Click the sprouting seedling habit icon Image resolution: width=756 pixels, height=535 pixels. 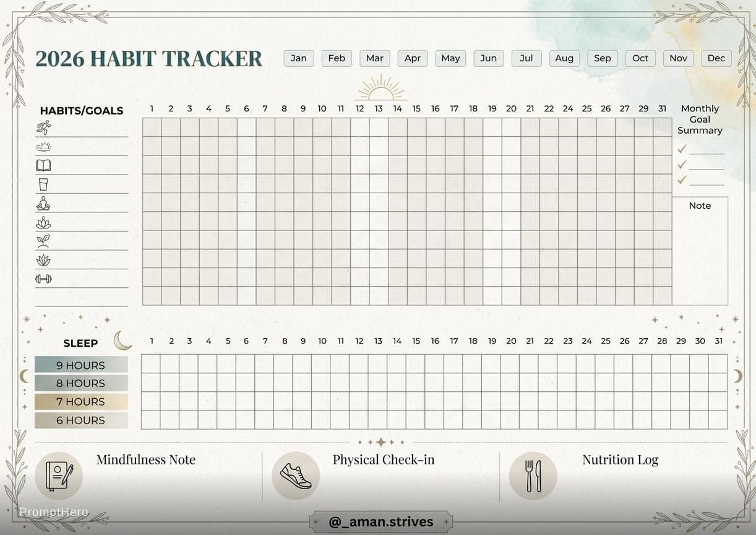click(x=43, y=241)
